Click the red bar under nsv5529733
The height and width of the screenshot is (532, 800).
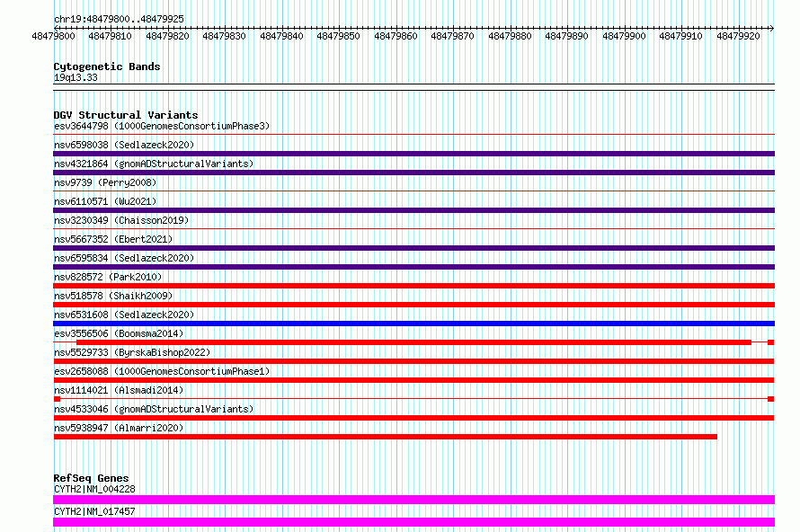point(413,361)
